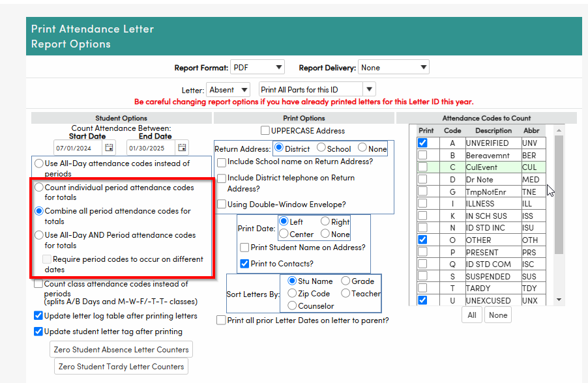588x383 pixels.
Task: Open the Letter Absent dropdown
Action: (x=228, y=90)
